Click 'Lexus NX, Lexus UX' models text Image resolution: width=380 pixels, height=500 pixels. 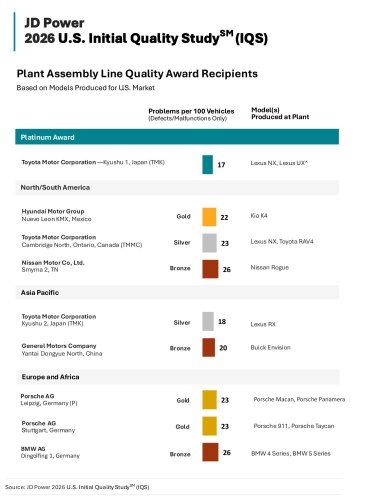[x=279, y=163]
